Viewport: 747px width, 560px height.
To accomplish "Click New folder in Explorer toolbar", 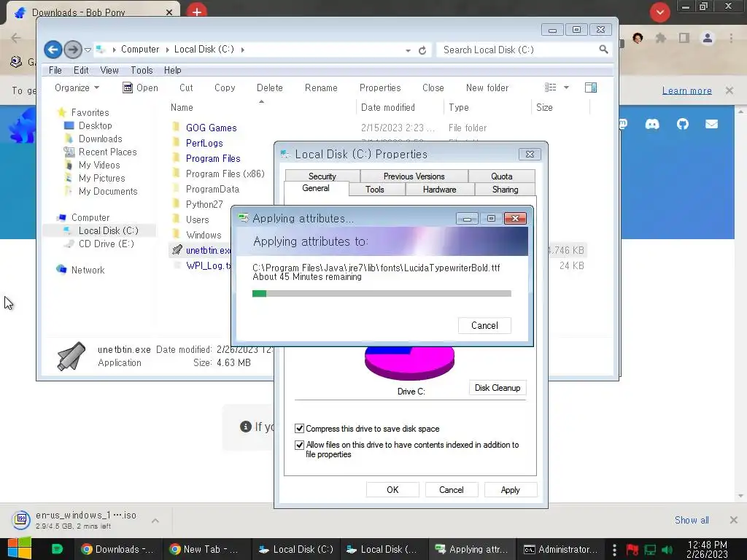I will pyautogui.click(x=487, y=87).
